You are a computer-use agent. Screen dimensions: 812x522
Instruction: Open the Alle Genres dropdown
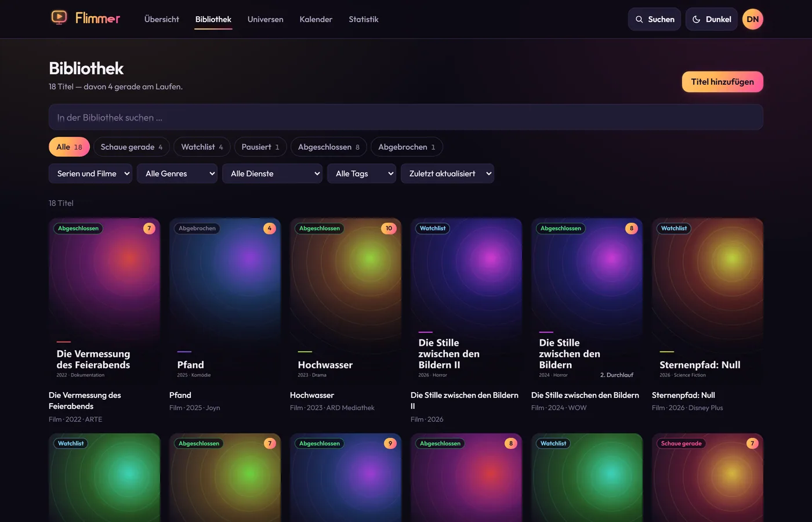177,173
